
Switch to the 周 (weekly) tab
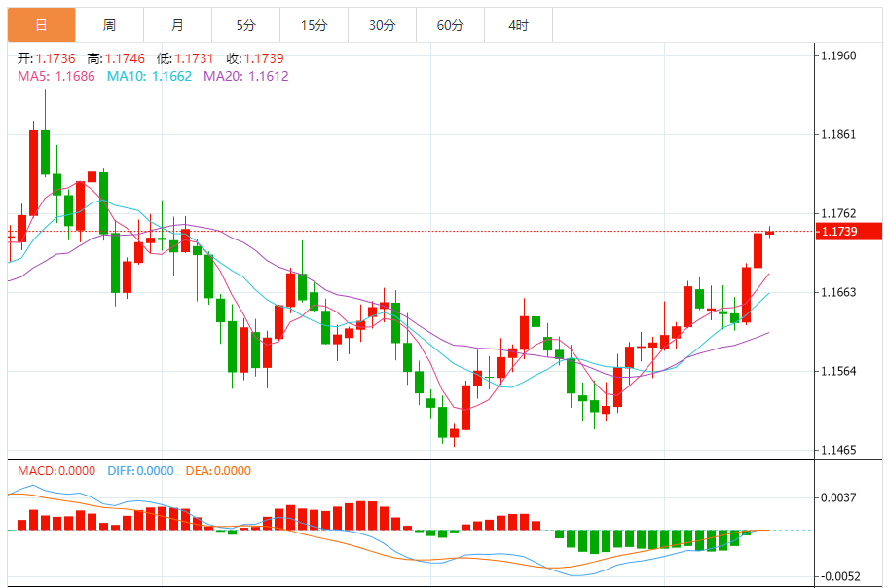pyautogui.click(x=109, y=25)
